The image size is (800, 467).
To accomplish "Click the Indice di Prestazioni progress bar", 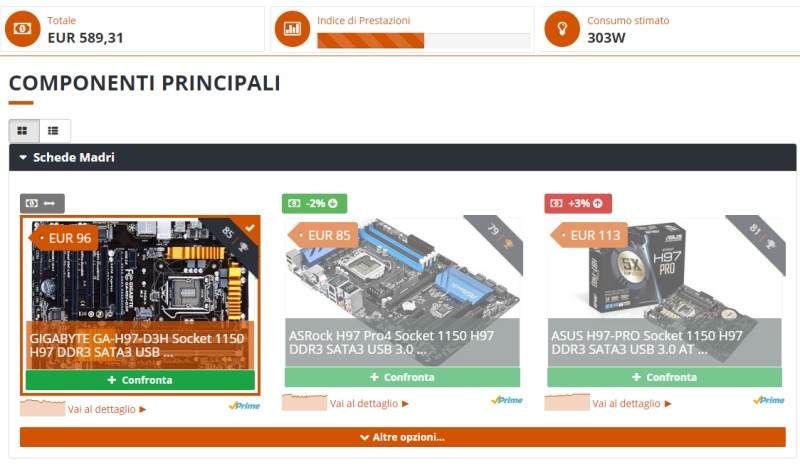I will [423, 41].
